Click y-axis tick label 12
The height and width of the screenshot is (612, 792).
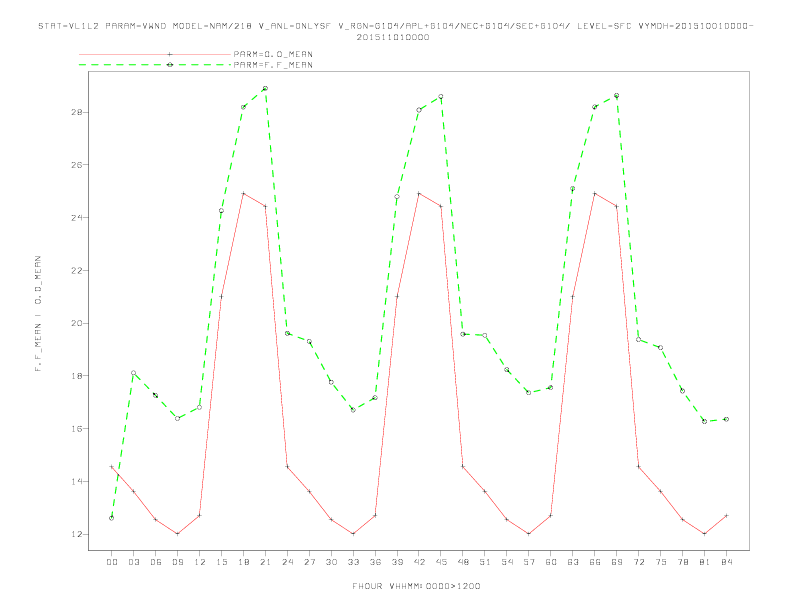pyautogui.click(x=77, y=534)
